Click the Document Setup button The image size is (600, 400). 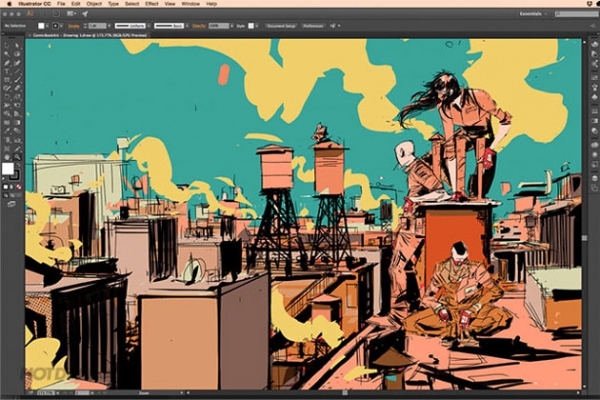pos(281,26)
